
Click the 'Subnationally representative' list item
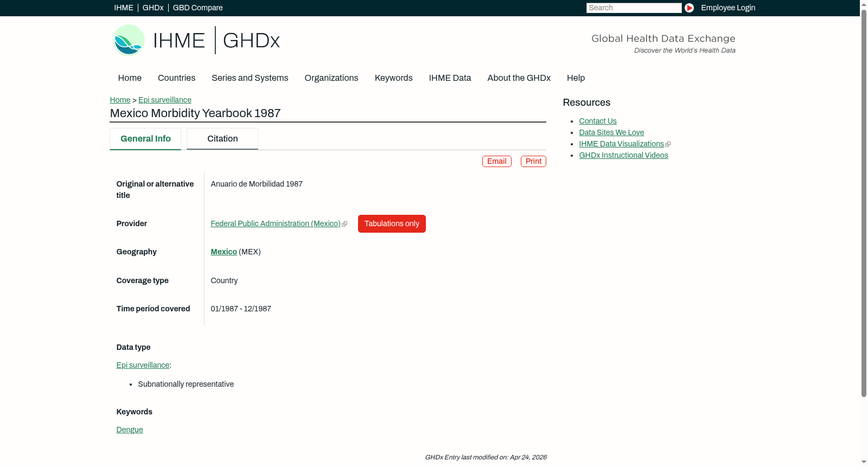tap(186, 384)
